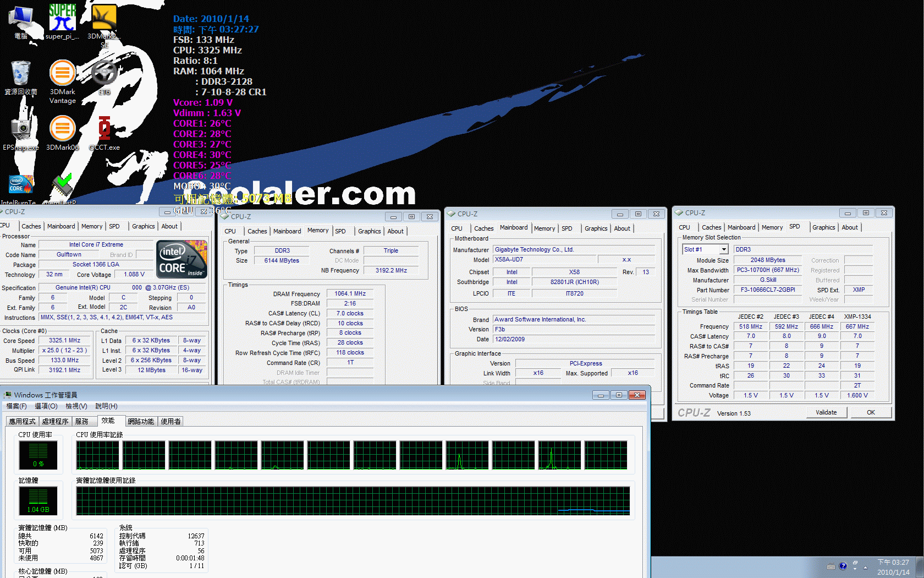Image resolution: width=924 pixels, height=578 pixels.
Task: Switch to the 使用者 tab in Task Manager
Action: coord(170,421)
